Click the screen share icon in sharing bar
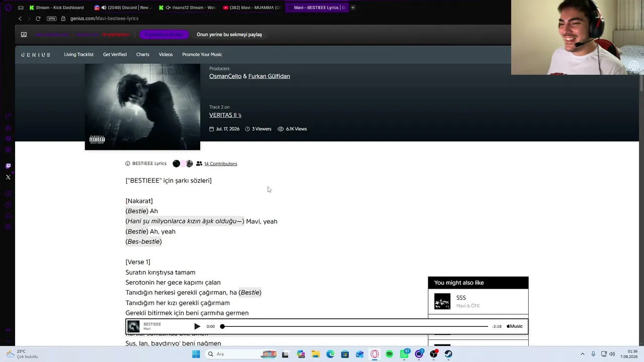Image resolution: width=644 pixels, height=362 pixels. [24, 35]
